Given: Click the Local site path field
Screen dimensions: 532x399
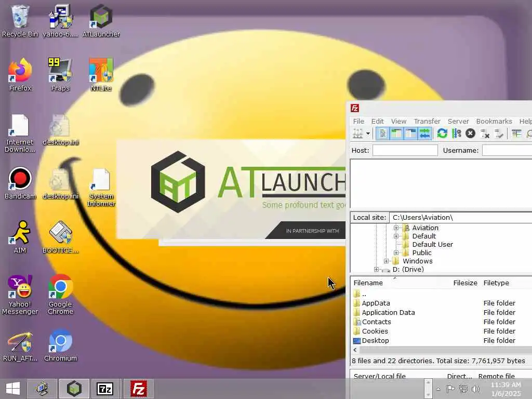Looking at the screenshot, I should point(460,218).
